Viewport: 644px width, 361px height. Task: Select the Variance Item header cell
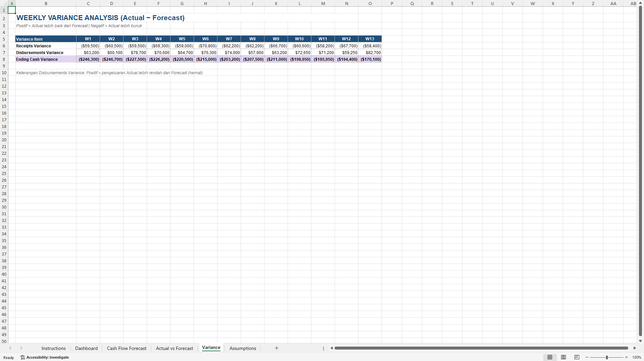[x=46, y=39]
